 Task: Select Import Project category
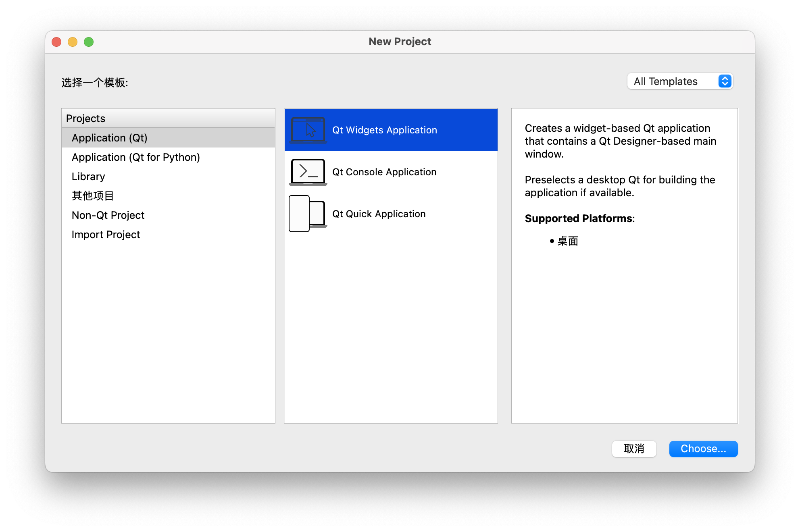tap(106, 235)
